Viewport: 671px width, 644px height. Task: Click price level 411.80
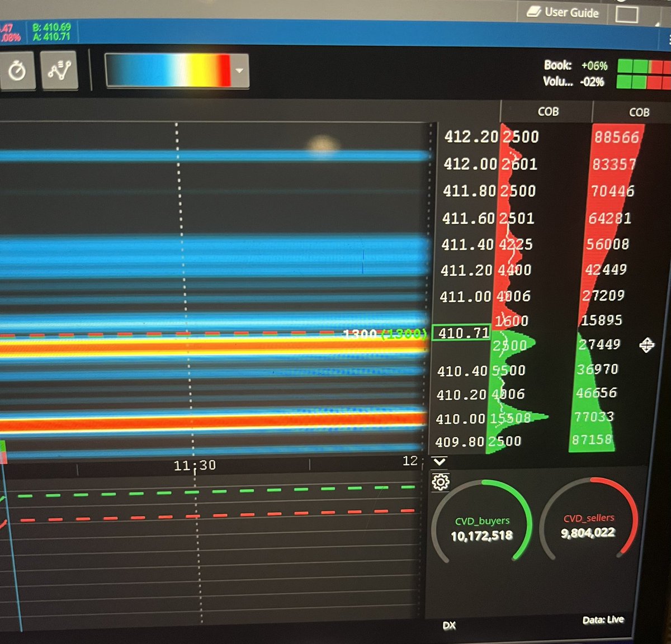469,191
